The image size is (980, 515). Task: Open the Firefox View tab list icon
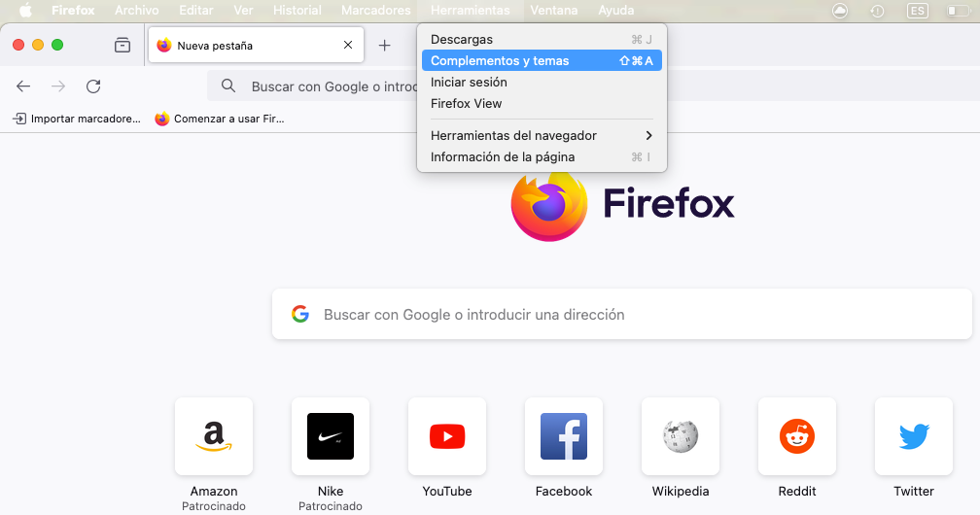point(122,46)
